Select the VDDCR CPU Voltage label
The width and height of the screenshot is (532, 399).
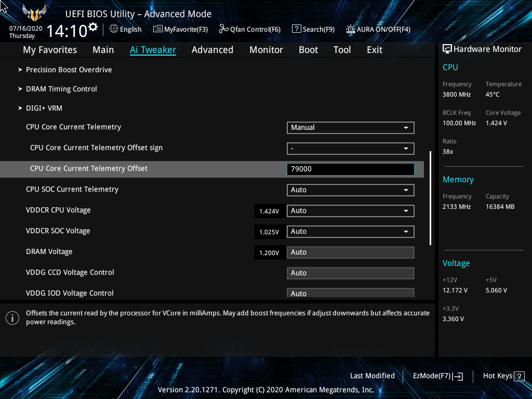(x=58, y=210)
